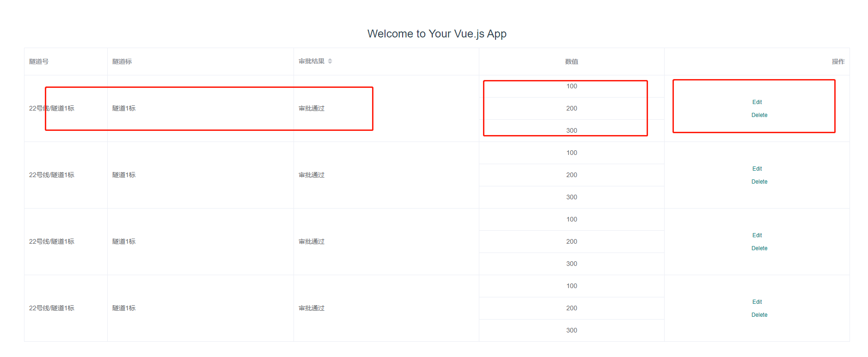The height and width of the screenshot is (357, 868).
Task: Click the descending sort arrow on 审批结果
Action: 330,63
